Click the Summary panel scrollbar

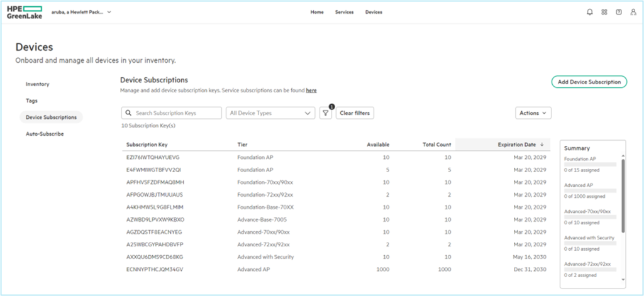point(623,195)
